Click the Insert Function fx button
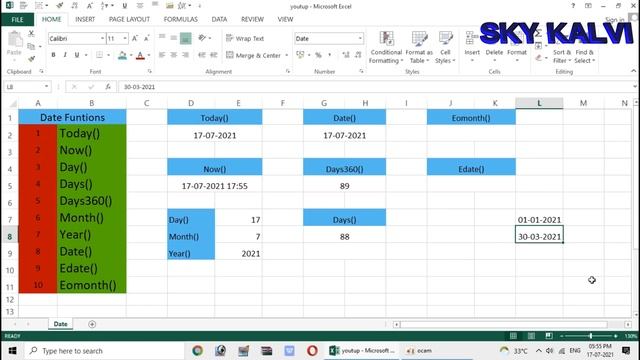The height and width of the screenshot is (360, 640). coord(108,87)
